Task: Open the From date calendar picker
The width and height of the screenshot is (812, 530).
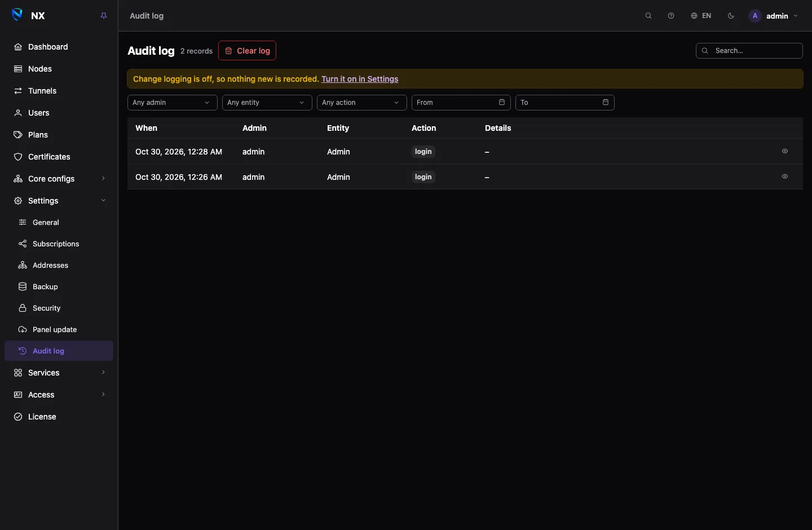Action: [461, 103]
